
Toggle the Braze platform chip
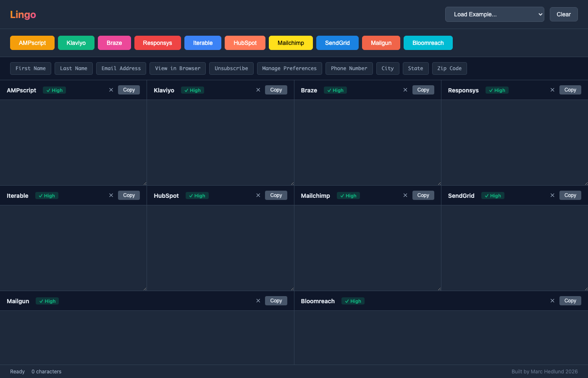coord(114,43)
